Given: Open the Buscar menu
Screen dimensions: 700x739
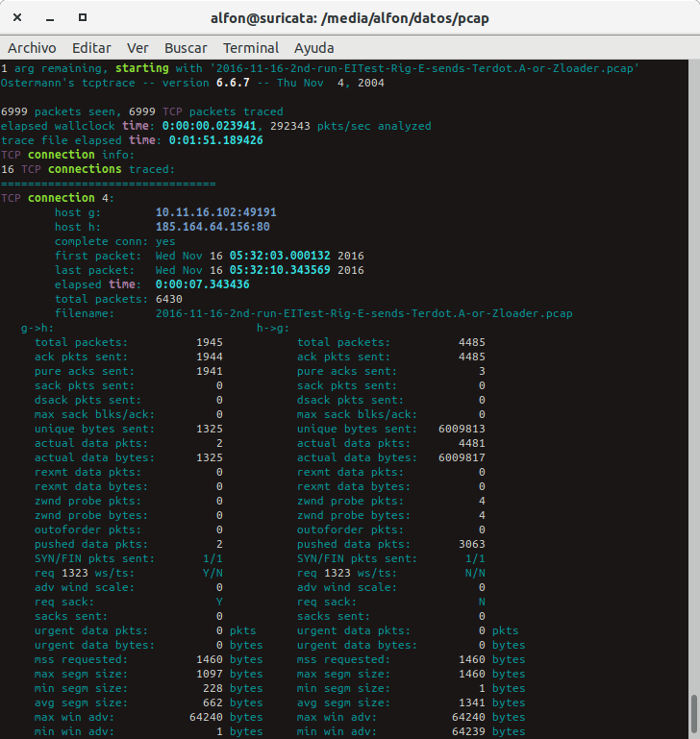Looking at the screenshot, I should pos(186,48).
